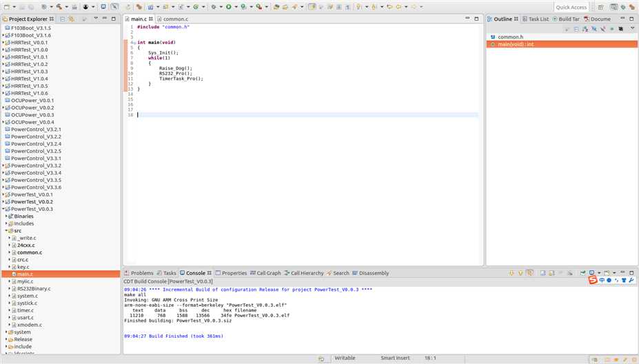
Task: Toggle Sort in Outline toolbar
Action: coord(585,30)
